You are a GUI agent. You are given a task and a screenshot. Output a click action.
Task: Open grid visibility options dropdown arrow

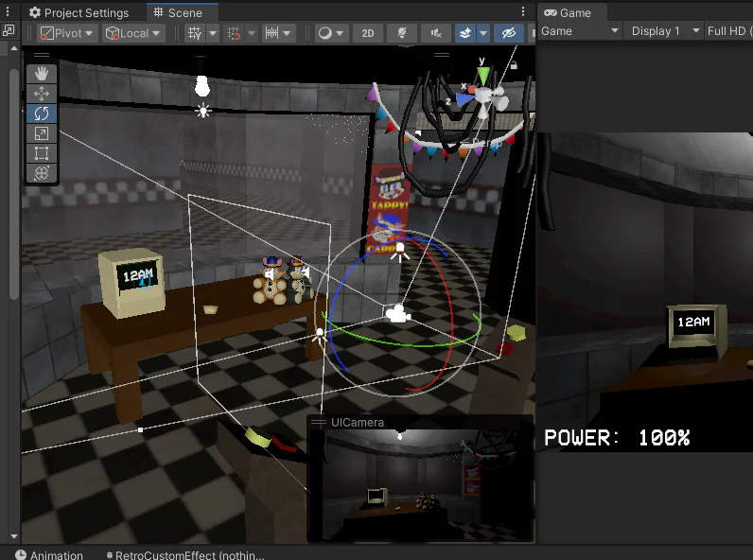click(213, 33)
